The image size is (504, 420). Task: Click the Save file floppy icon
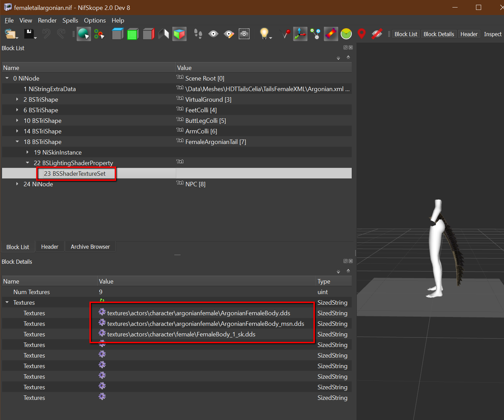(x=29, y=34)
